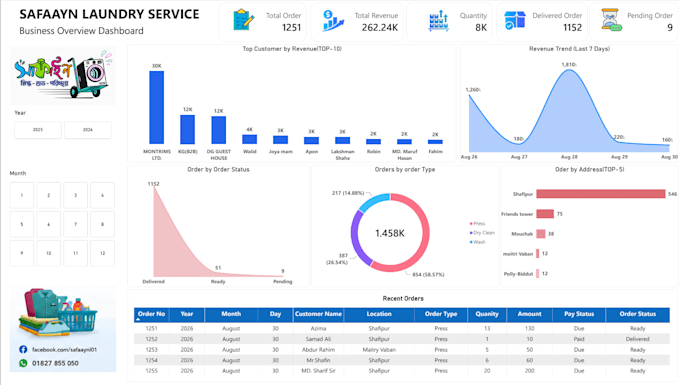Viewport: 680px width, 385px height.
Task: Click location Maitry Vaban cell
Action: 379,349
